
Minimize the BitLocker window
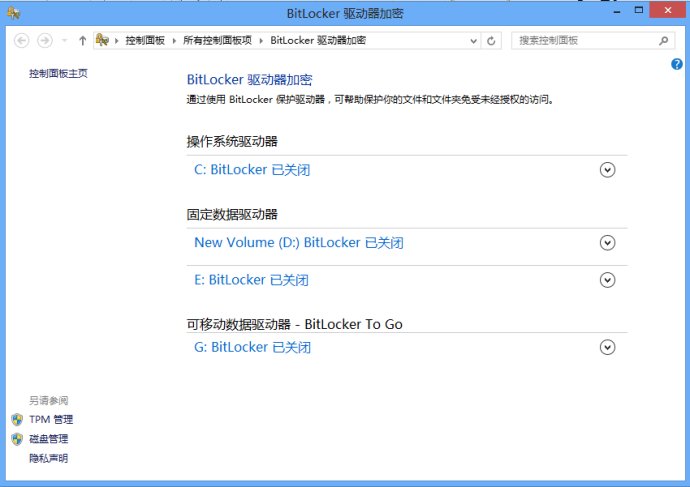coord(617,11)
